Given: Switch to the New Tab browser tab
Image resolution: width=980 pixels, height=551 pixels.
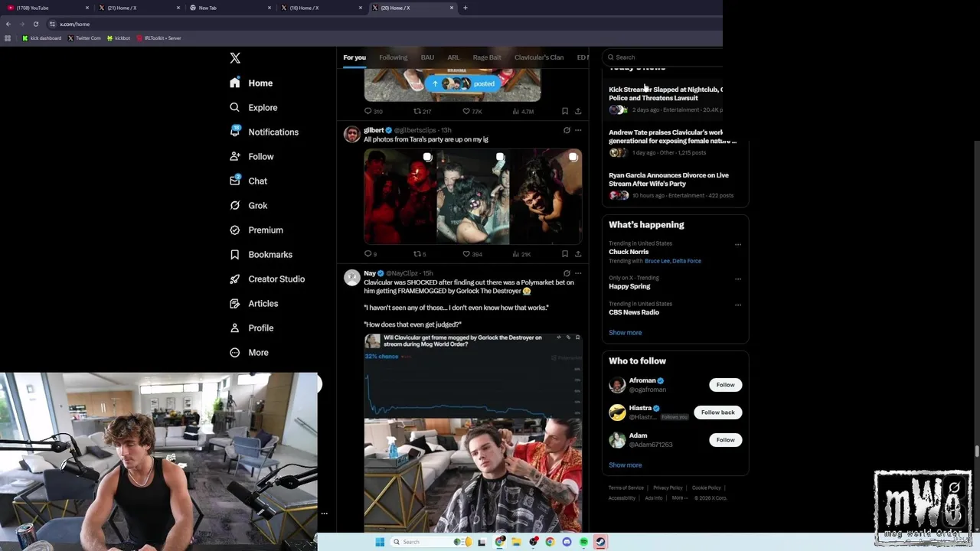Looking at the screenshot, I should click(230, 8).
